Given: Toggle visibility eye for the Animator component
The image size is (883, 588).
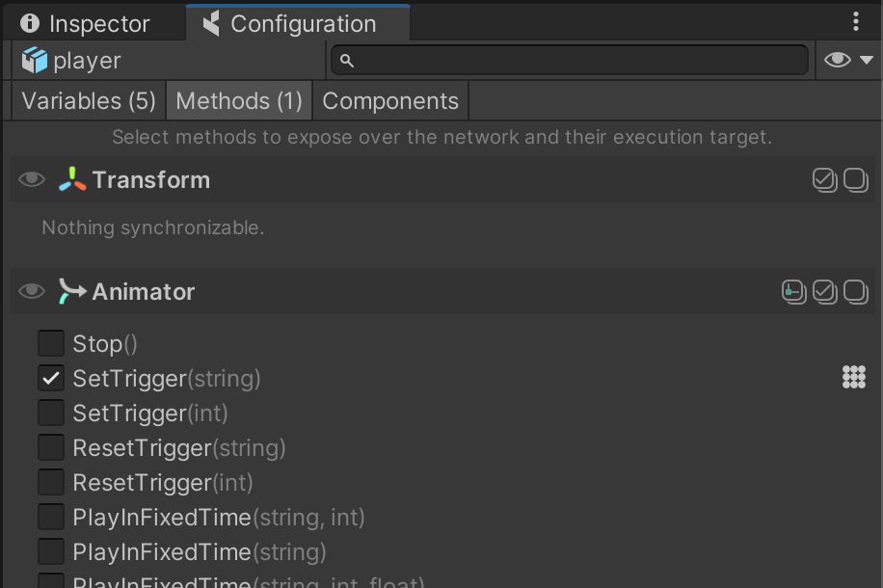Looking at the screenshot, I should coord(32,291).
